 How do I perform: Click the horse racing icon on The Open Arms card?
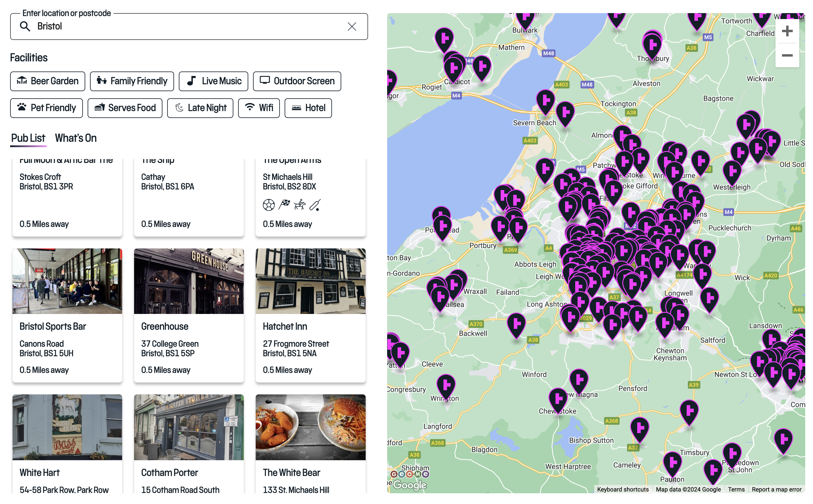(x=300, y=205)
